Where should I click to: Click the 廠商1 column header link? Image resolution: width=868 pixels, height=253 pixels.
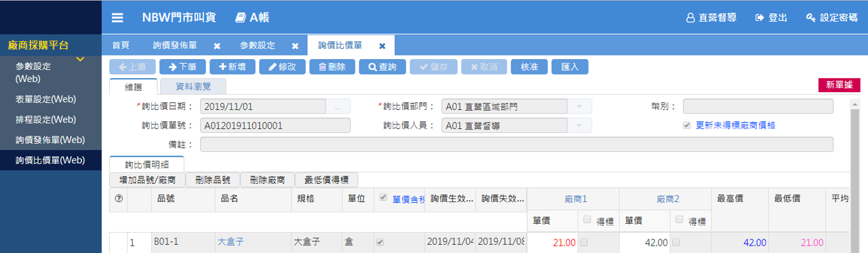pos(575,199)
